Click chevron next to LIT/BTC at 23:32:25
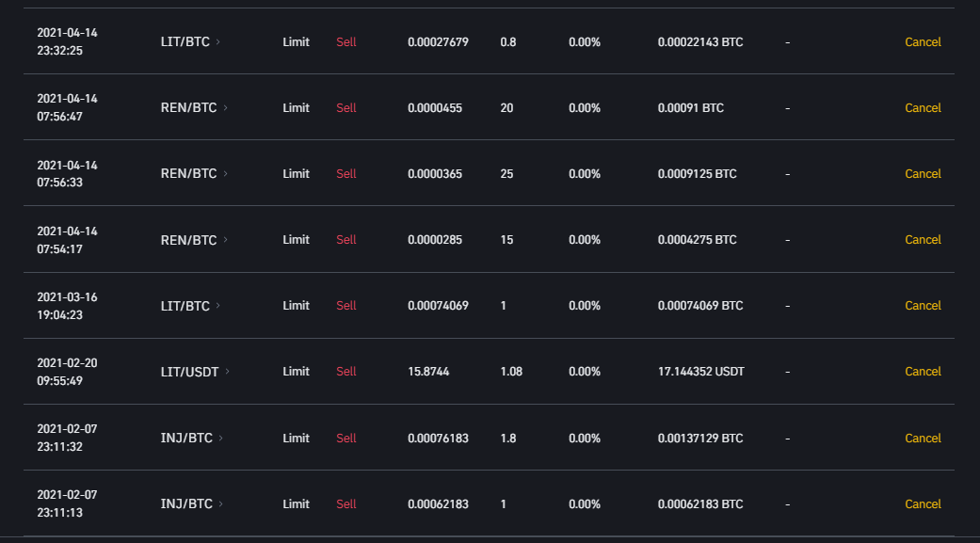Viewport: 980px width, 543px height. (x=218, y=41)
